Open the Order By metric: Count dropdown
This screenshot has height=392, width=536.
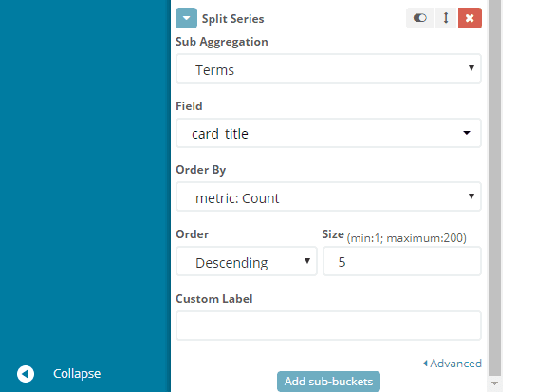328,196
